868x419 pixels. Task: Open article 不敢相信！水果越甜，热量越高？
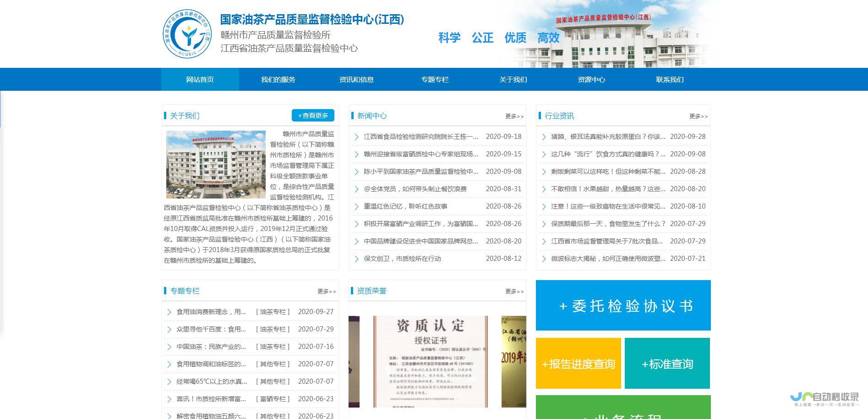coord(608,189)
